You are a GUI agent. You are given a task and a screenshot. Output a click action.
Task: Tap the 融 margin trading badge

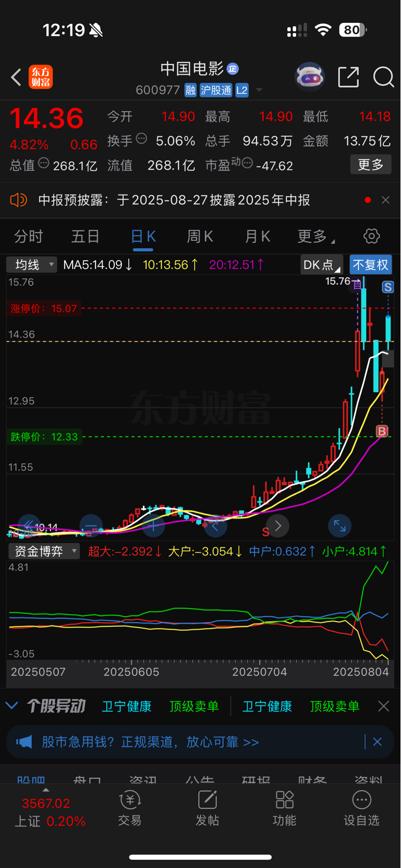pos(190,90)
